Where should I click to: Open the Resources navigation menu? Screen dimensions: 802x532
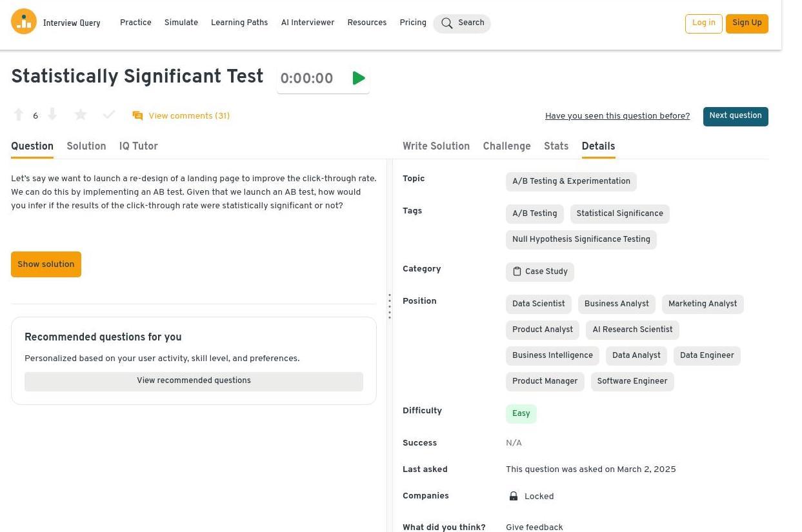366,23
